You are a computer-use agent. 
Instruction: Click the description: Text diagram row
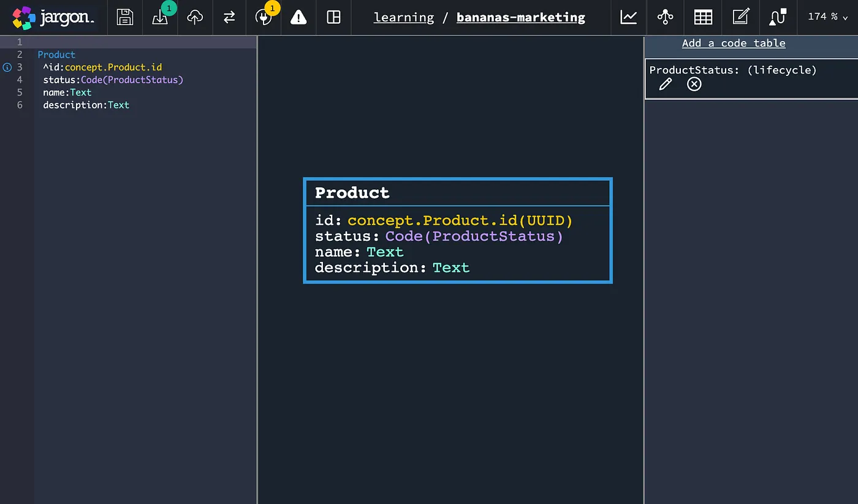(392, 268)
